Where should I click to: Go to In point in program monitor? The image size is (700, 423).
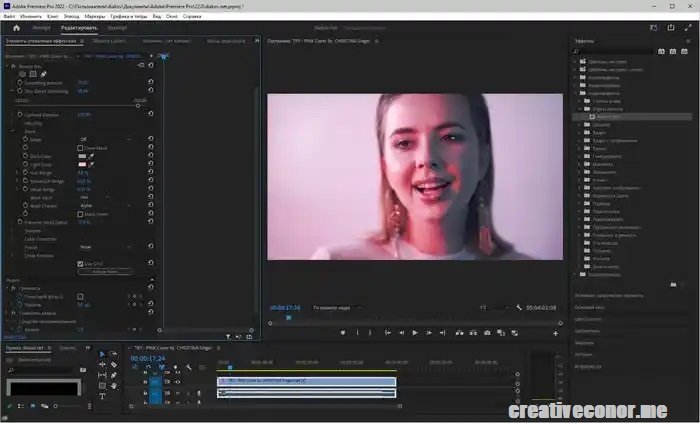click(x=388, y=333)
